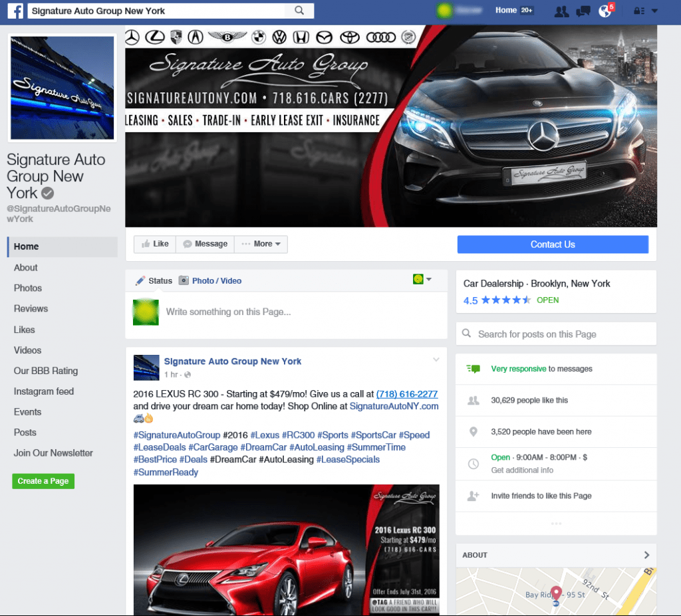Click the Signature Auto Group search field
681x616 pixels.
click(156, 11)
